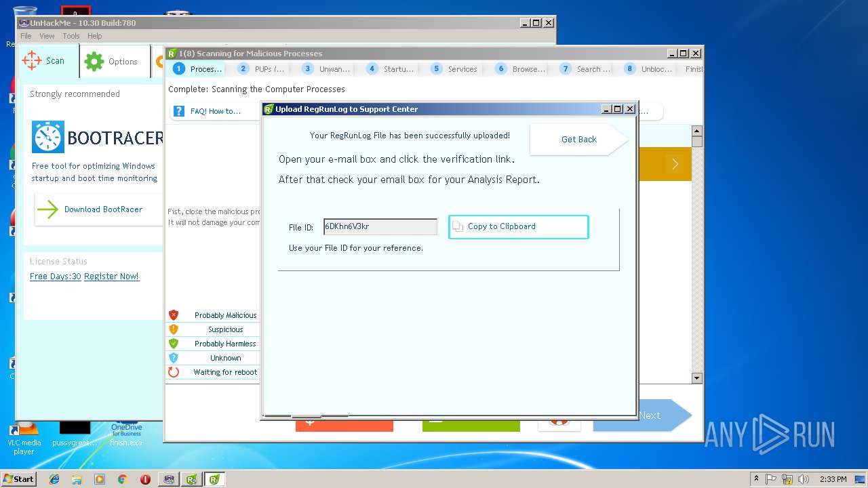Open the File menu in UnHackMe

[x=26, y=36]
